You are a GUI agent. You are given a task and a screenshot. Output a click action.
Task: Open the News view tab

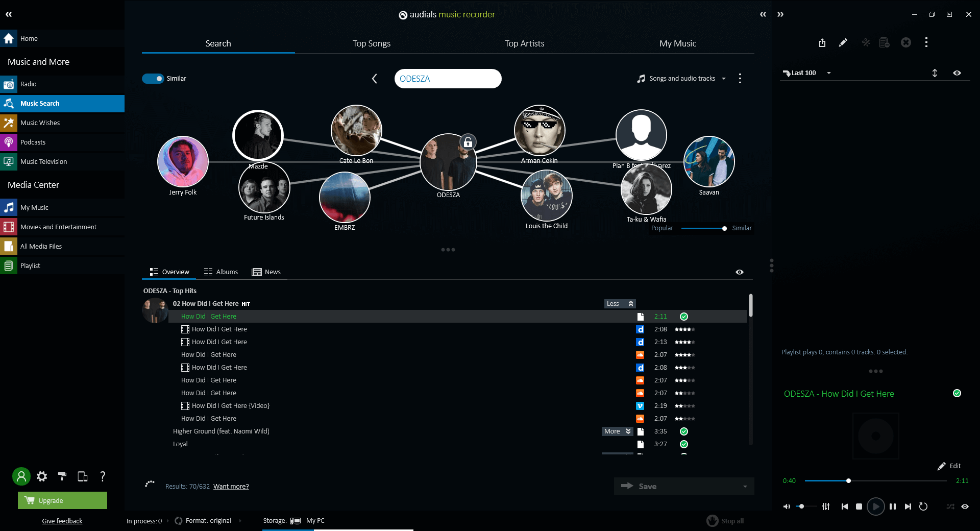pyautogui.click(x=266, y=272)
